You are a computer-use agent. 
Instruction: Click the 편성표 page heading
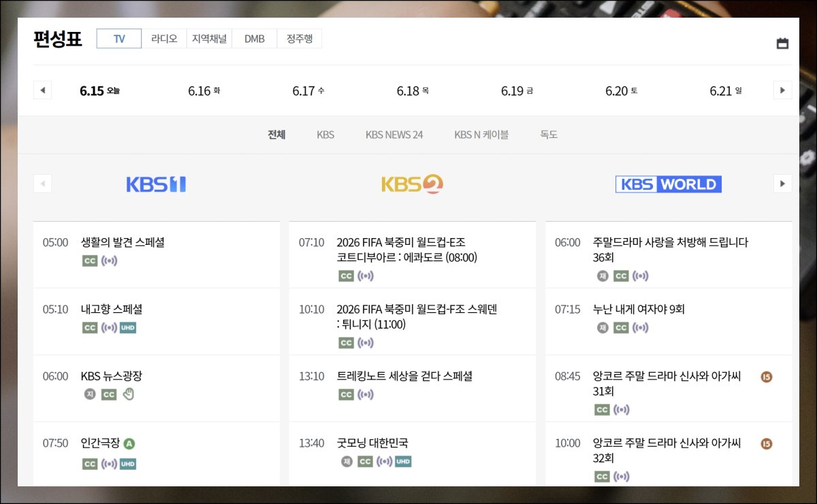[x=58, y=39]
